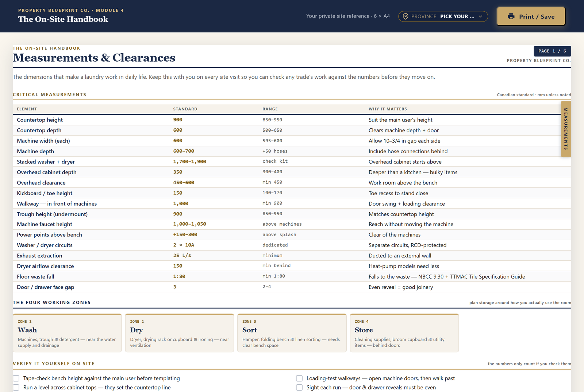Click the Critical Measurements section heading
Screen dimensions: 584x392
(50, 95)
